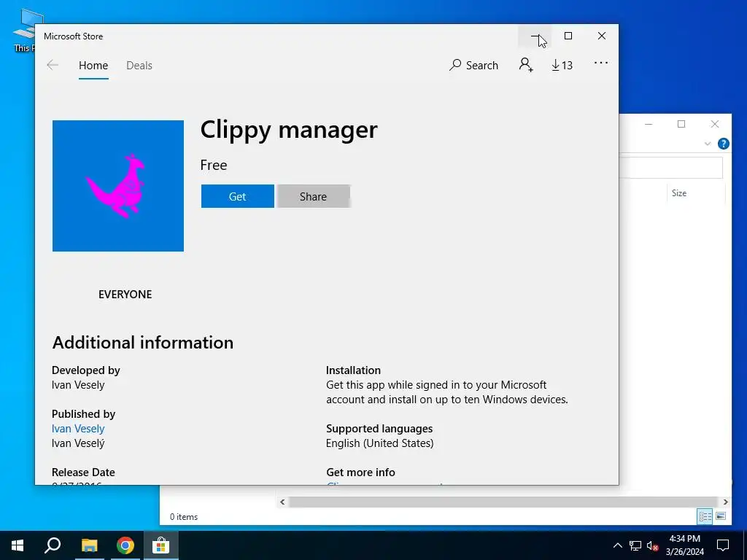
Task: Click the Share button
Action: [313, 196]
